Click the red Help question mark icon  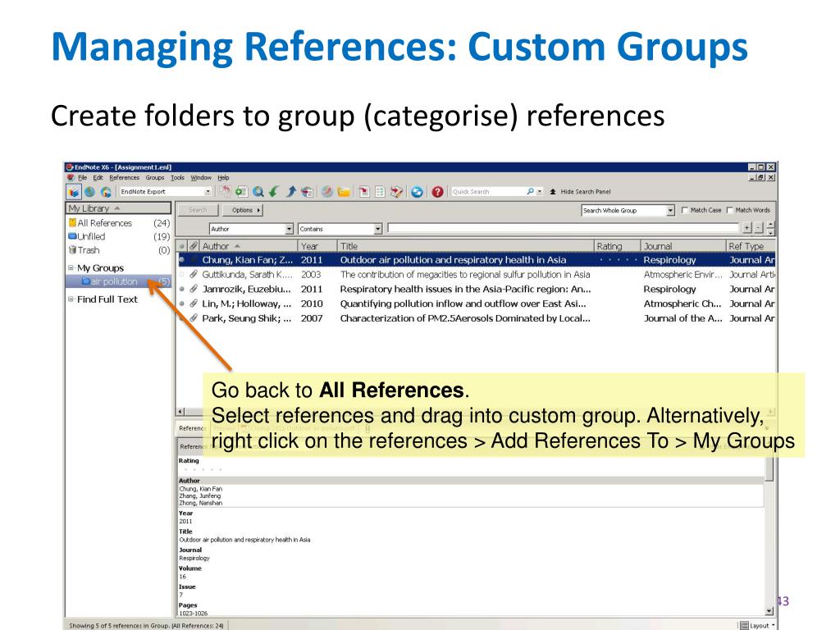tap(439, 192)
